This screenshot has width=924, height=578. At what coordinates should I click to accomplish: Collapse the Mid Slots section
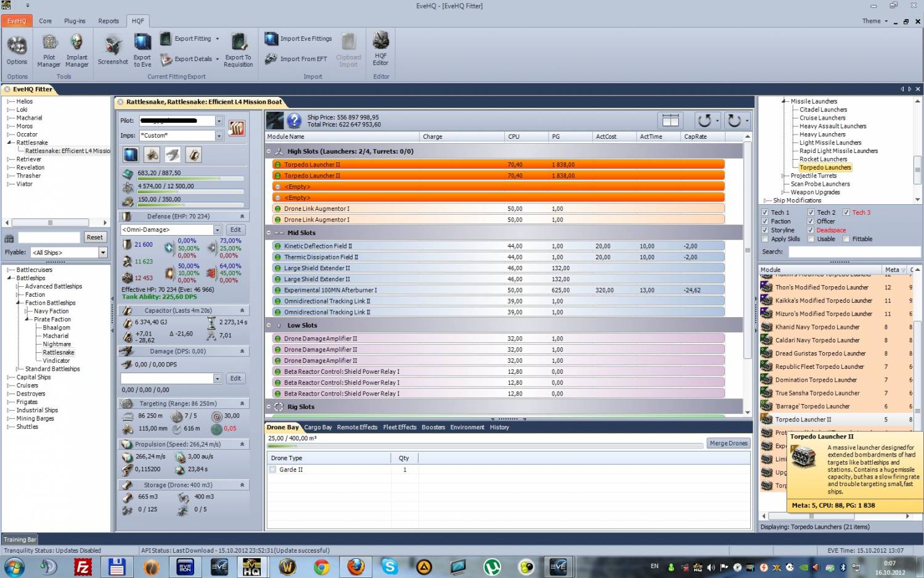(269, 233)
